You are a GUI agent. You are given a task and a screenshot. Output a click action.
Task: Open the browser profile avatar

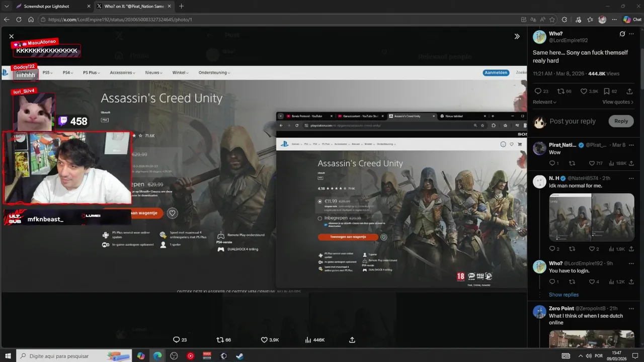(x=602, y=20)
